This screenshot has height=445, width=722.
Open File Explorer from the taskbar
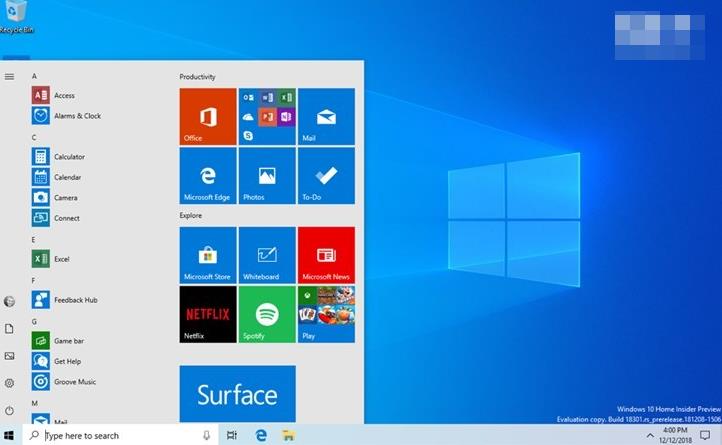click(x=289, y=435)
